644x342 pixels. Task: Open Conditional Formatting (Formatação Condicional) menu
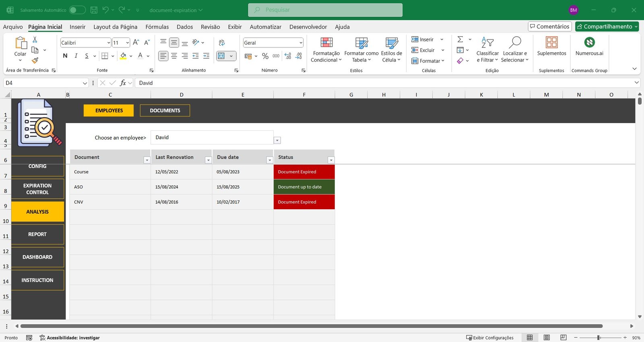(x=326, y=50)
